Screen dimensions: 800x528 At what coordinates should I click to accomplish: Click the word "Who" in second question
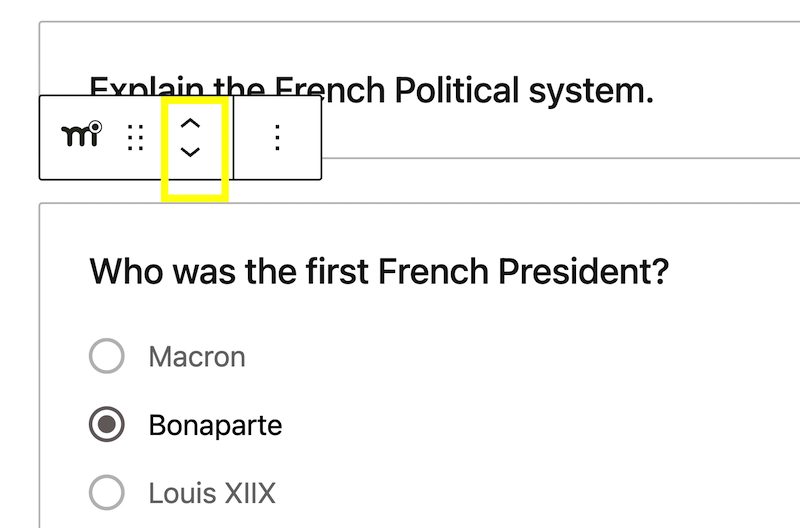coord(127,271)
